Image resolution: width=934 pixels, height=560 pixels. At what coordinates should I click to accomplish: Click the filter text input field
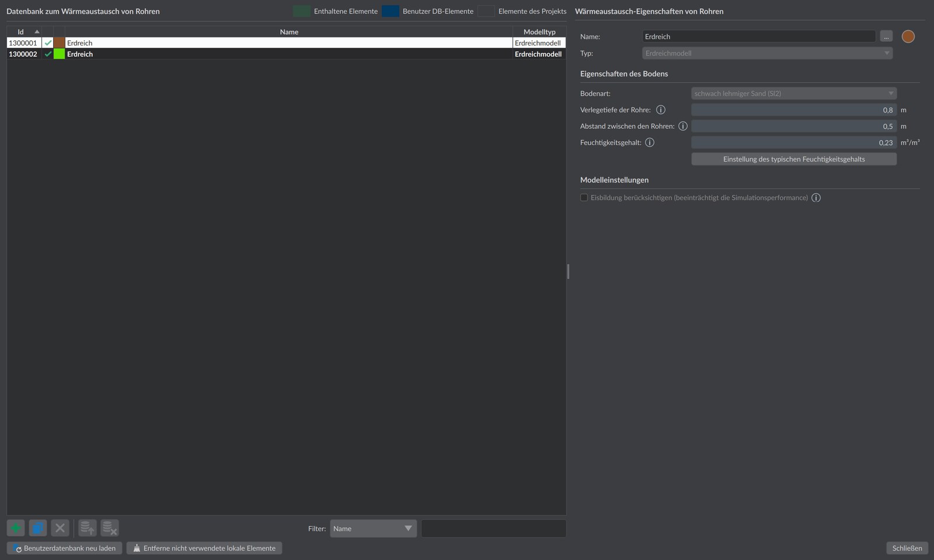click(x=494, y=528)
